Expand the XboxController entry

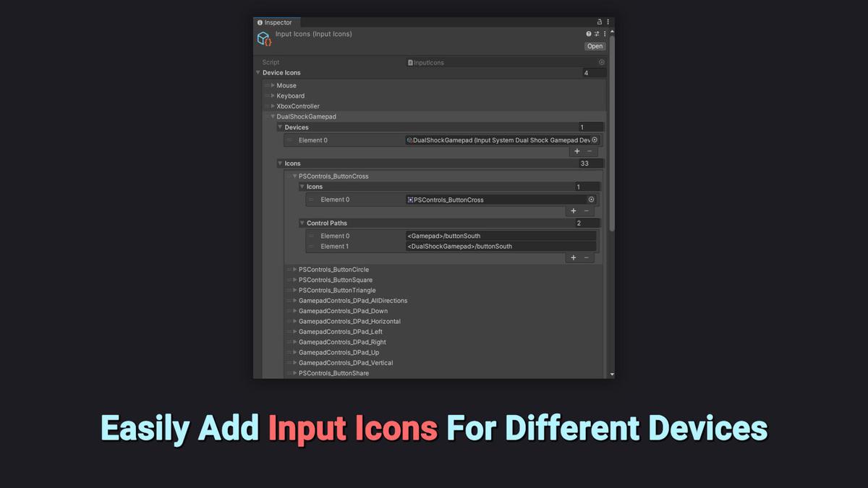273,106
